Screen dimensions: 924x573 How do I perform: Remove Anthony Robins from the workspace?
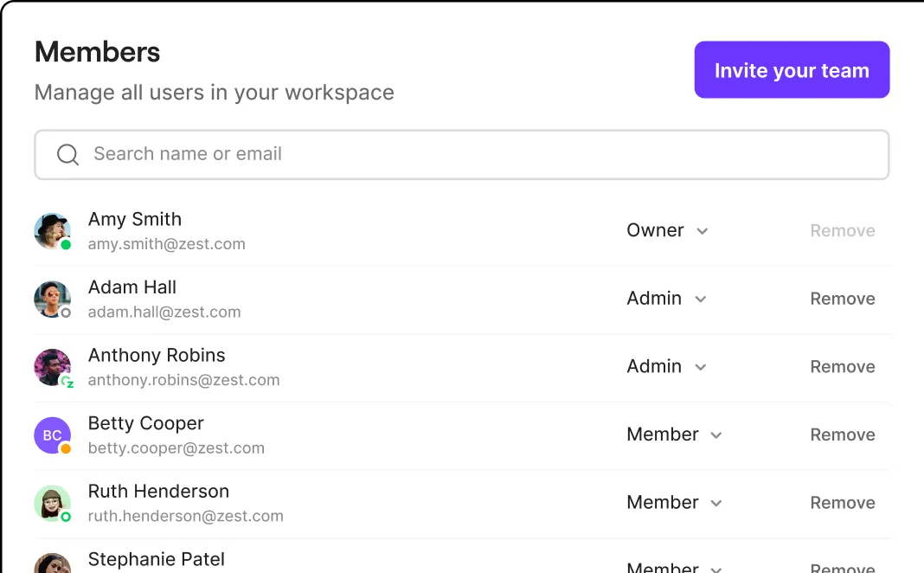pyautogui.click(x=842, y=367)
